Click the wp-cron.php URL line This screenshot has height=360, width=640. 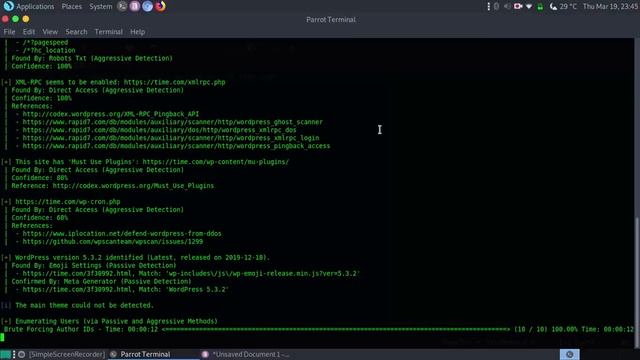click(68, 202)
